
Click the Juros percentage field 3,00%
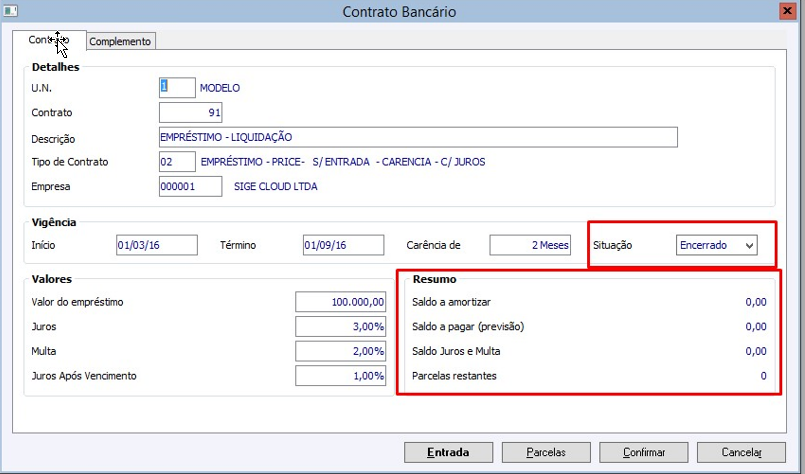340,327
